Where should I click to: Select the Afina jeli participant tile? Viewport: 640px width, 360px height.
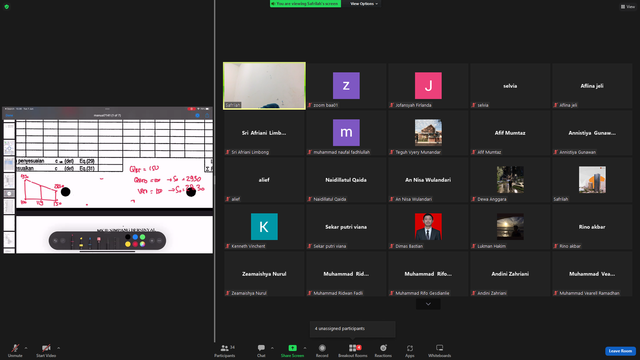pyautogui.click(x=592, y=86)
